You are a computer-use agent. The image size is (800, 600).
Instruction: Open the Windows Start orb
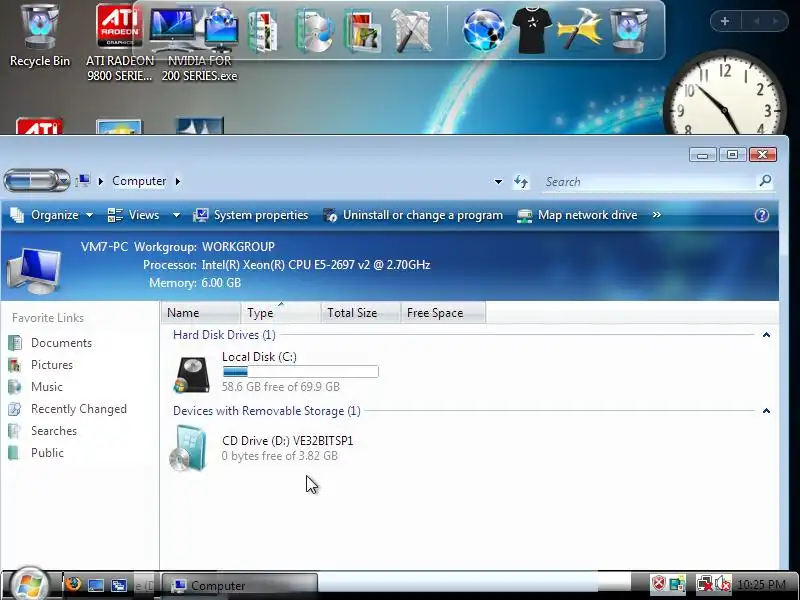[x=29, y=584]
